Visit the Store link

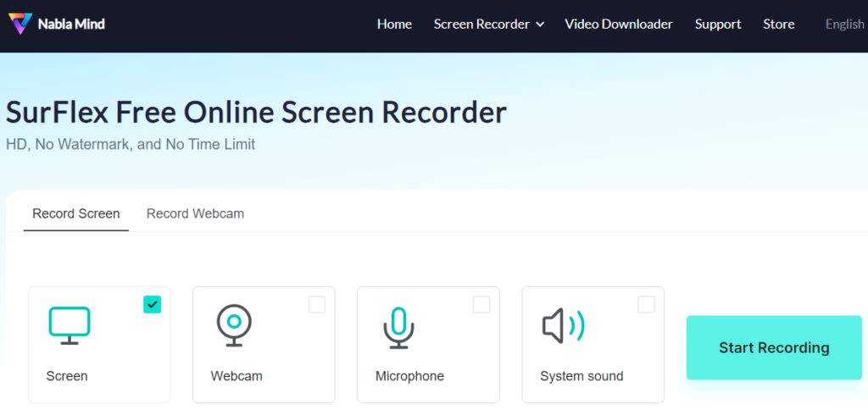click(778, 24)
